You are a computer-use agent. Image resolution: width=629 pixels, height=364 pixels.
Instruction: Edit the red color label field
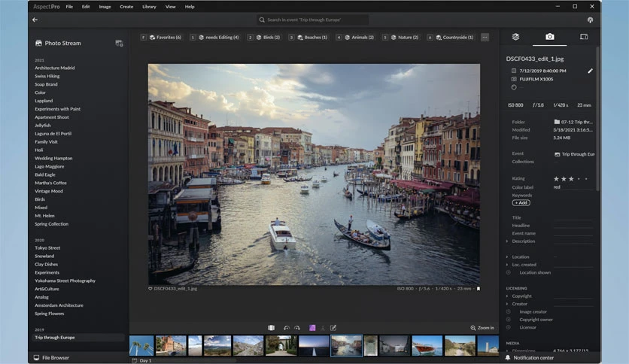(573, 187)
